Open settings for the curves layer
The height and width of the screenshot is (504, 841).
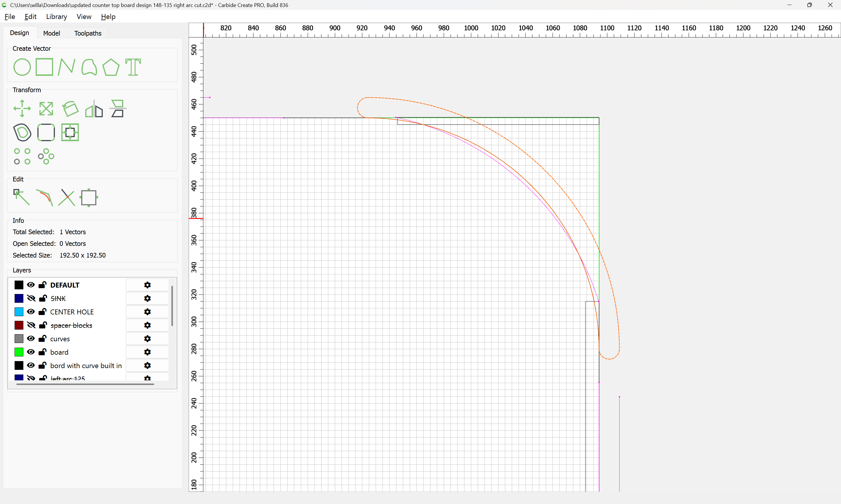tap(147, 339)
